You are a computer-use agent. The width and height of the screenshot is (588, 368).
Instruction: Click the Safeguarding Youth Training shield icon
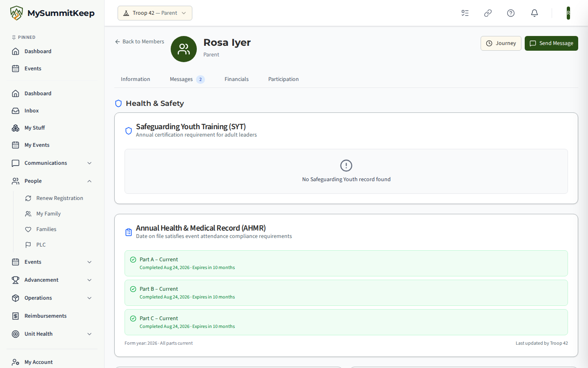(x=129, y=131)
